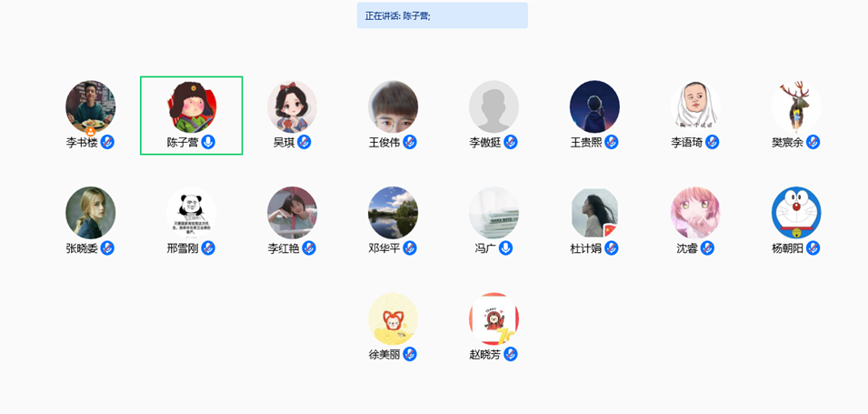
Task: Click the microphone icon beside 陈子营
Action: (x=208, y=142)
